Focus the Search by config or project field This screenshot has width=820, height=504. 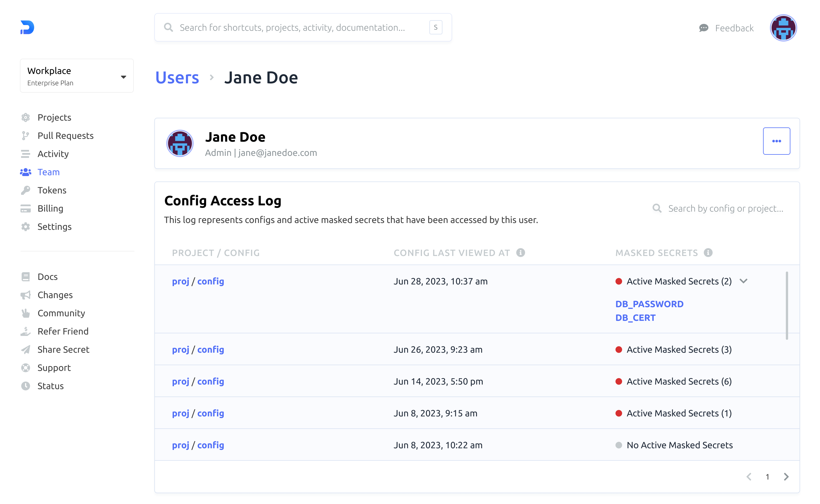click(x=725, y=208)
